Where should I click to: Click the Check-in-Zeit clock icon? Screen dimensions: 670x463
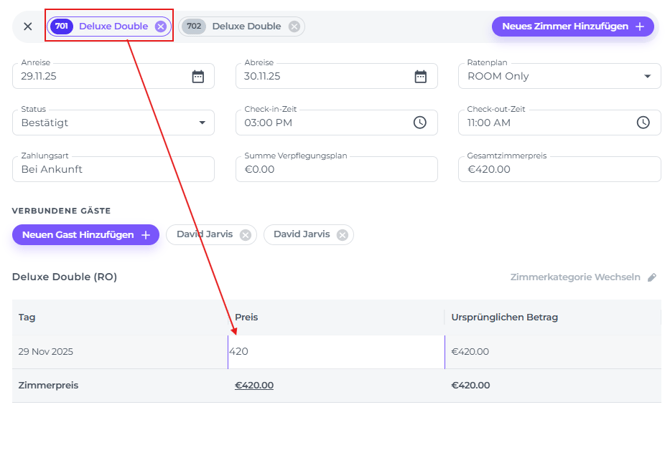point(420,123)
